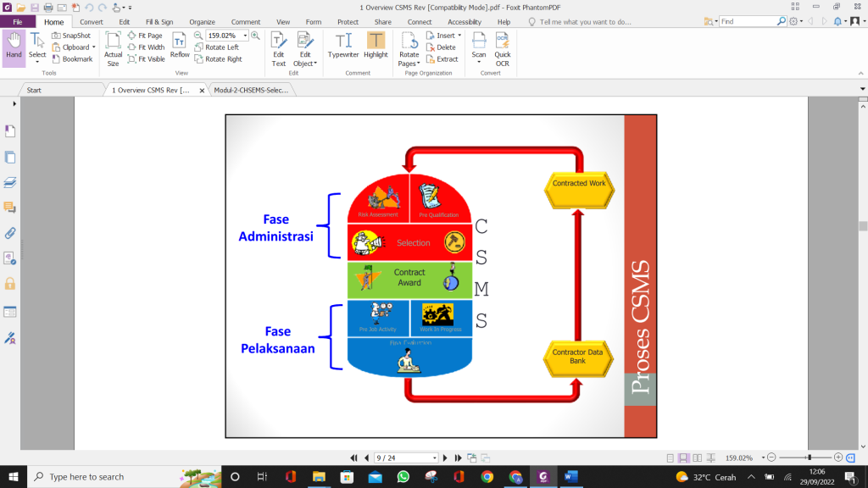
Task: Click the Actual Size button
Action: click(x=113, y=47)
